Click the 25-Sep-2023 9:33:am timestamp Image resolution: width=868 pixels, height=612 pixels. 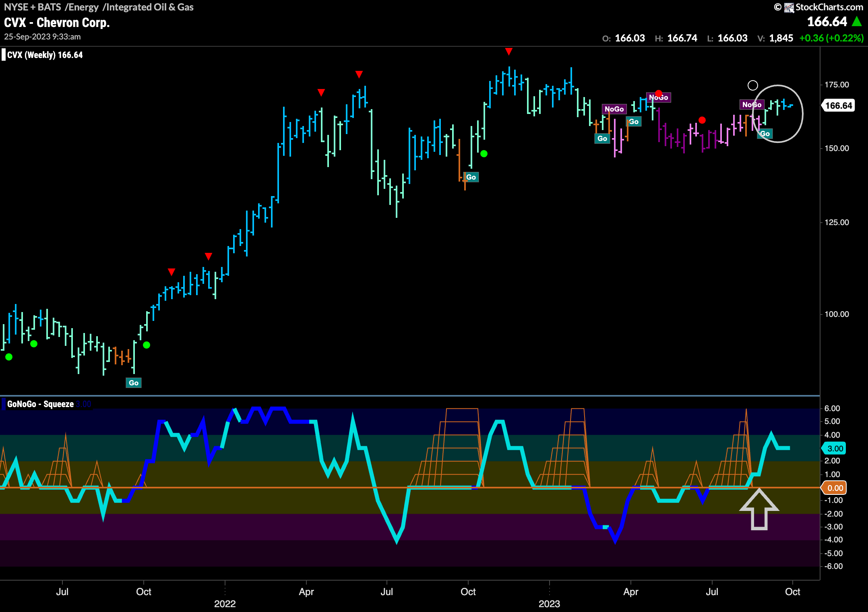(42, 37)
